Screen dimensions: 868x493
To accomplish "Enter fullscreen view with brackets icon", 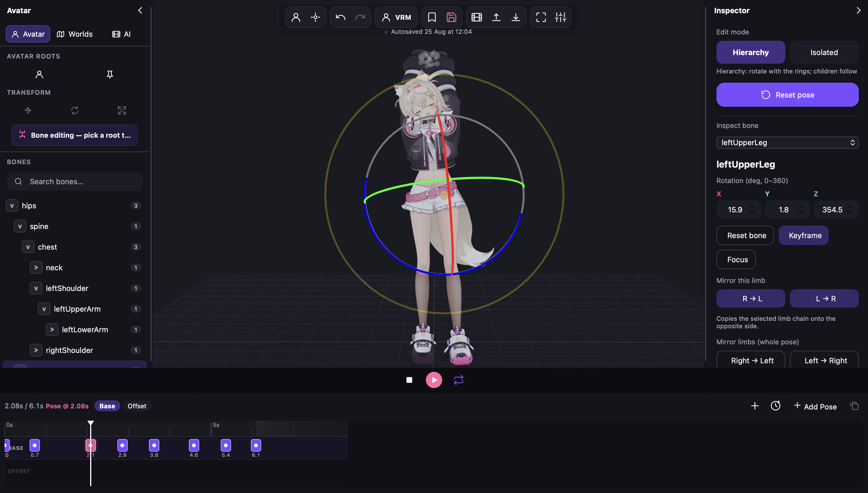I will [541, 17].
